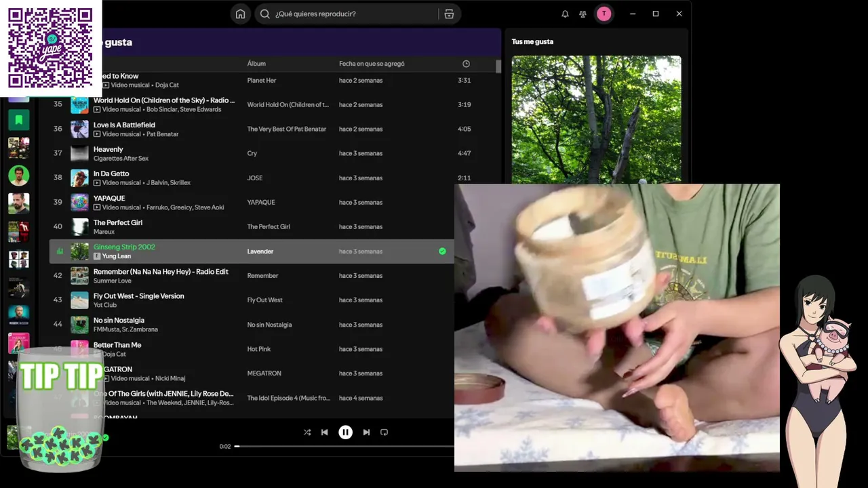Open artist link 'Yot Club'
The height and width of the screenshot is (488, 868).
pos(105,305)
